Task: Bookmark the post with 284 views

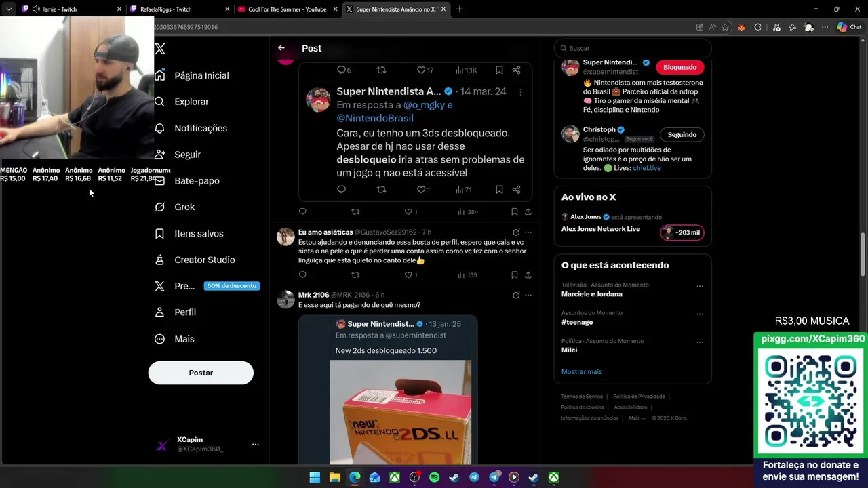Action: [514, 212]
